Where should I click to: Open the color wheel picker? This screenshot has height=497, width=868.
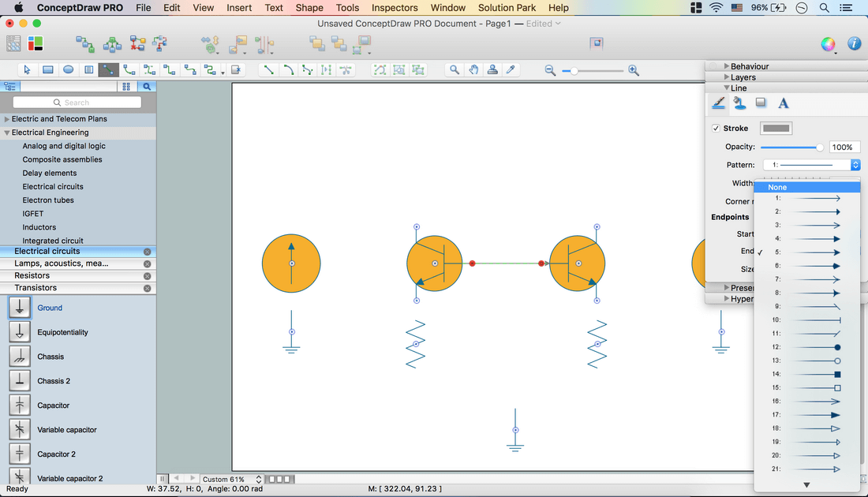(x=828, y=44)
